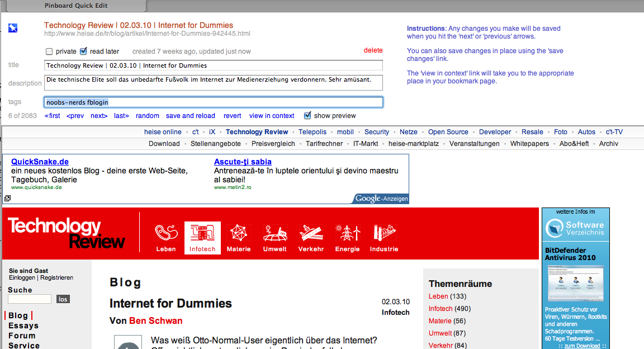
Task: Open the Open Source nav link
Action: [x=448, y=132]
